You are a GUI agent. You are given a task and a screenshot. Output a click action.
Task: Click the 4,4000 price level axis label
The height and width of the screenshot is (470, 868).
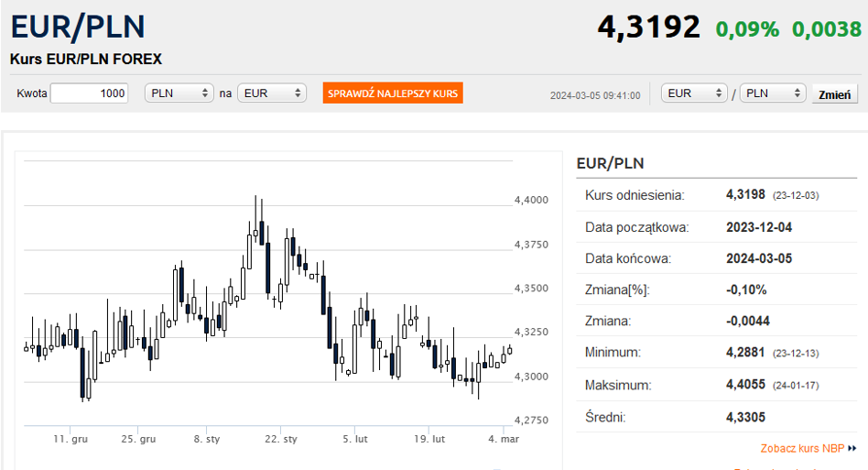coord(531,200)
